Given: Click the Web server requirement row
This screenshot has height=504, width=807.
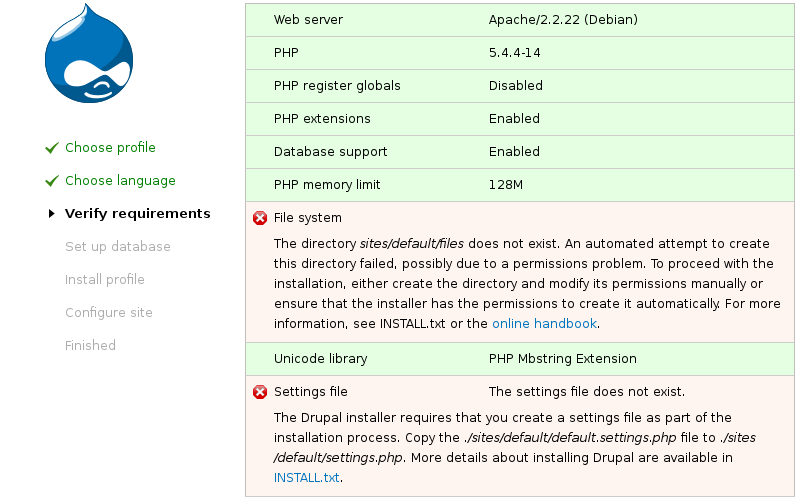Looking at the screenshot, I should tap(520, 20).
